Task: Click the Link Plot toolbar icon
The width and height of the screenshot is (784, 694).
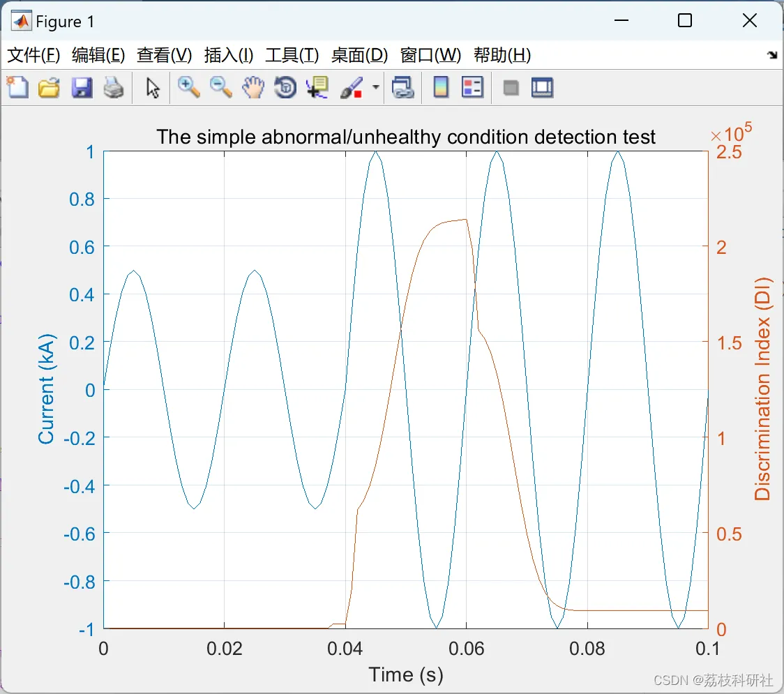Action: [403, 87]
